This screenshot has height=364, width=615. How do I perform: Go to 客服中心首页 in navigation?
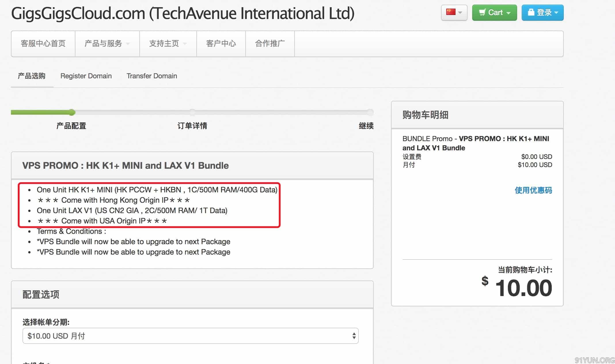[43, 43]
